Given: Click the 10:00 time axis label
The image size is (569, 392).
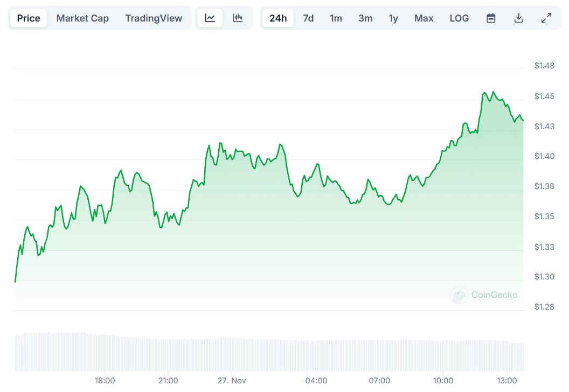Looking at the screenshot, I should pyautogui.click(x=443, y=381).
